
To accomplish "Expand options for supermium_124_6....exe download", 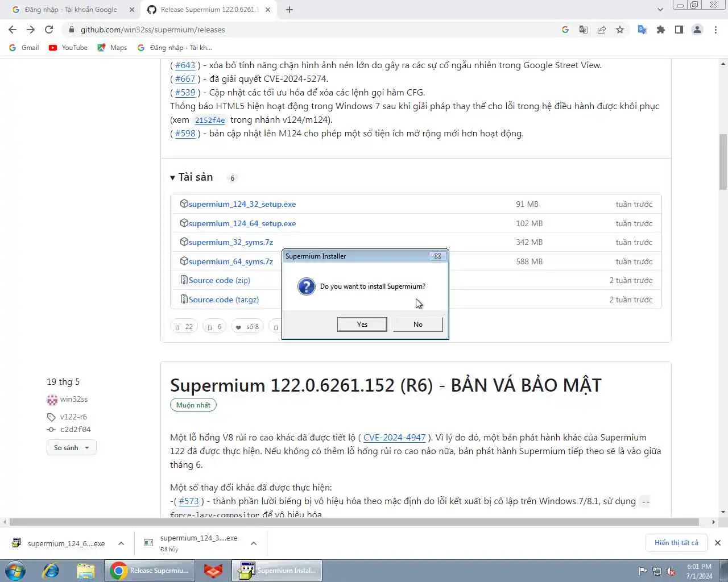I will (x=121, y=543).
